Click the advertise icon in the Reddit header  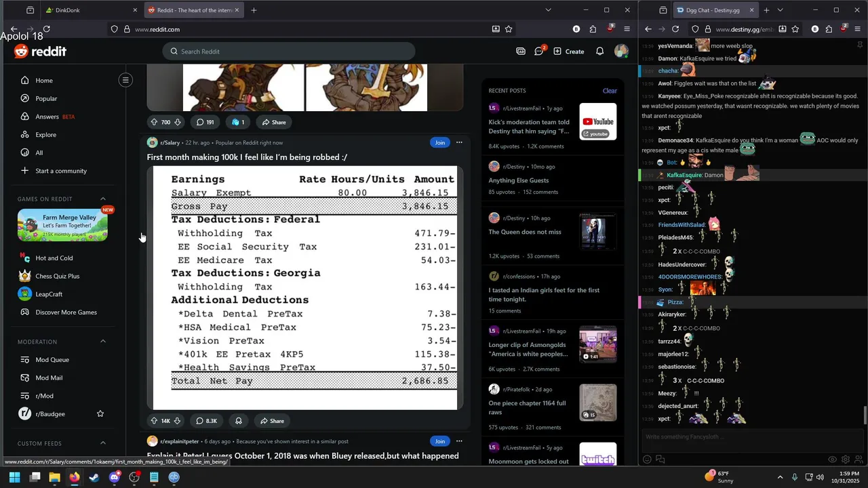[x=521, y=51]
